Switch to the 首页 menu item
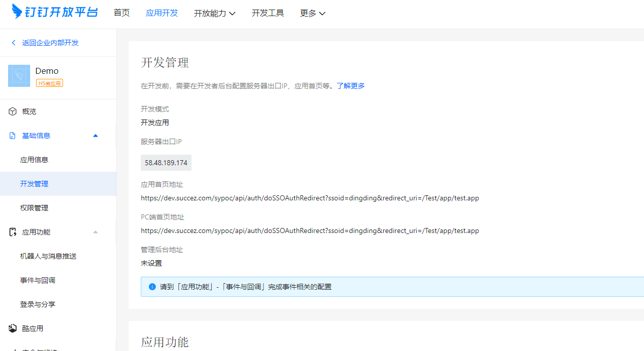The height and width of the screenshot is (351, 644). tap(121, 13)
